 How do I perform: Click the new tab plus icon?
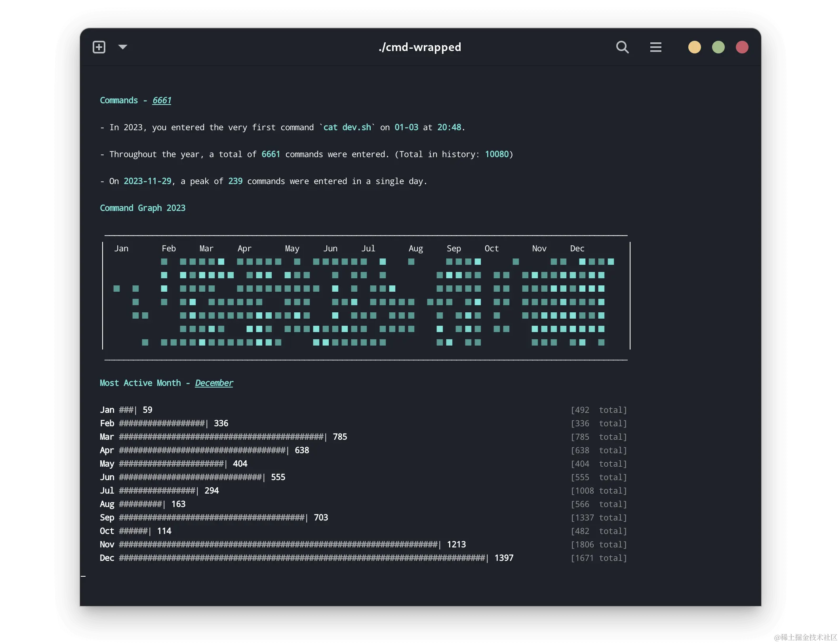click(99, 47)
